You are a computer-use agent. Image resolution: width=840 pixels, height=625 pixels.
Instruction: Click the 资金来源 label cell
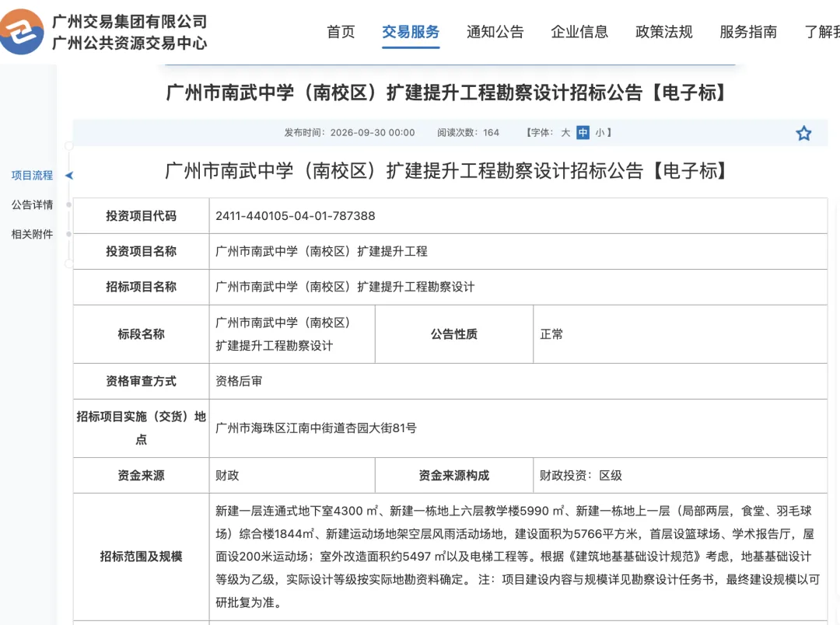point(141,476)
